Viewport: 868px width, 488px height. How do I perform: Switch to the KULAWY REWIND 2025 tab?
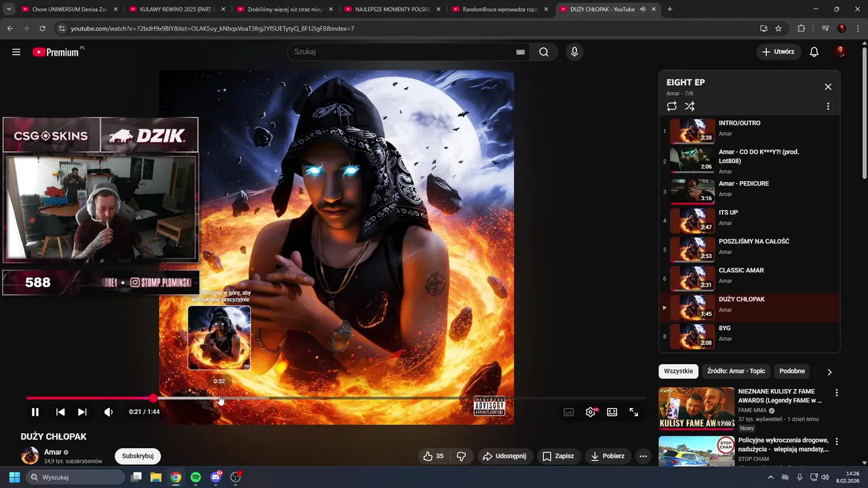[178, 9]
